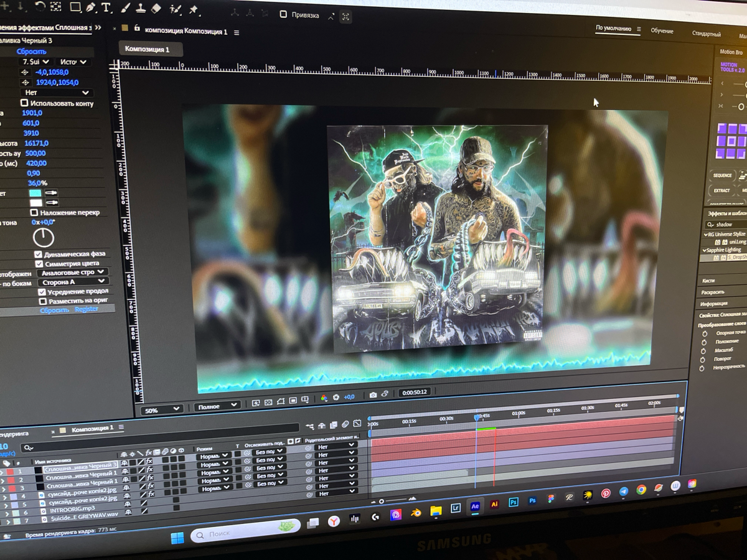747x560 pixels.
Task: Open the Полное resolution dropdown
Action: 217,406
